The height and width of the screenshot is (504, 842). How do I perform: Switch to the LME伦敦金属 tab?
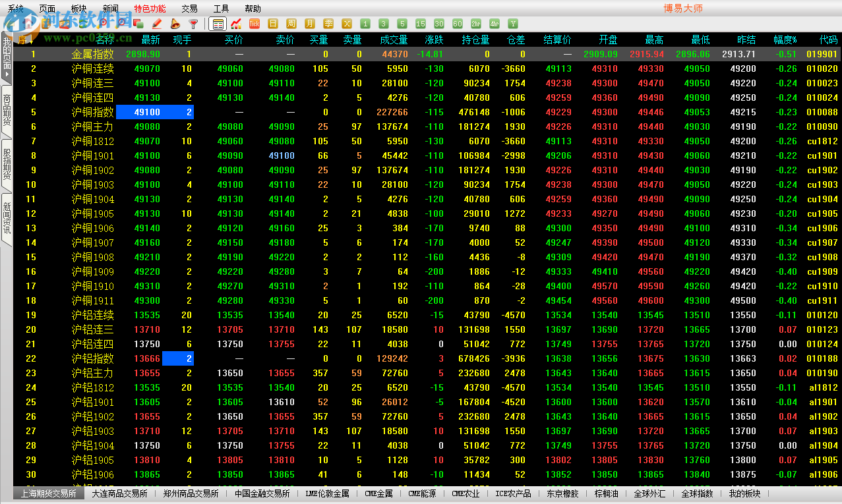(328, 493)
